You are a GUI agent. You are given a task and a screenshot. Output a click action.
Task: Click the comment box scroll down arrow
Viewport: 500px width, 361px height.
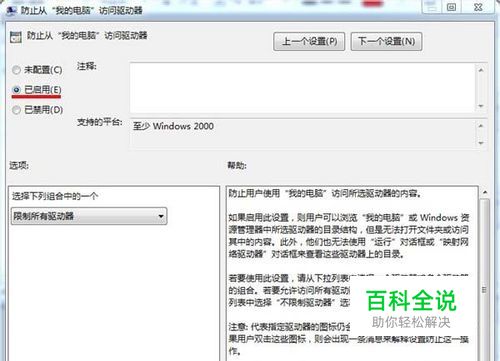[481, 106]
